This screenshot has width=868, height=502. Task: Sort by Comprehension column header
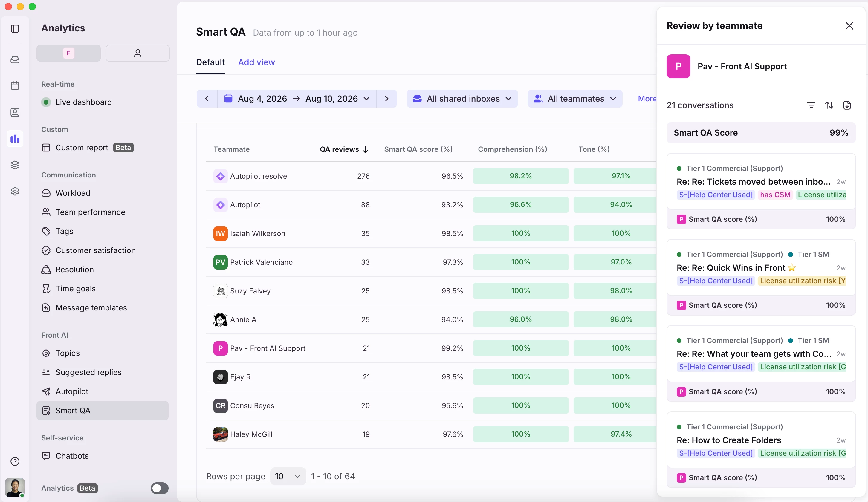tap(513, 149)
